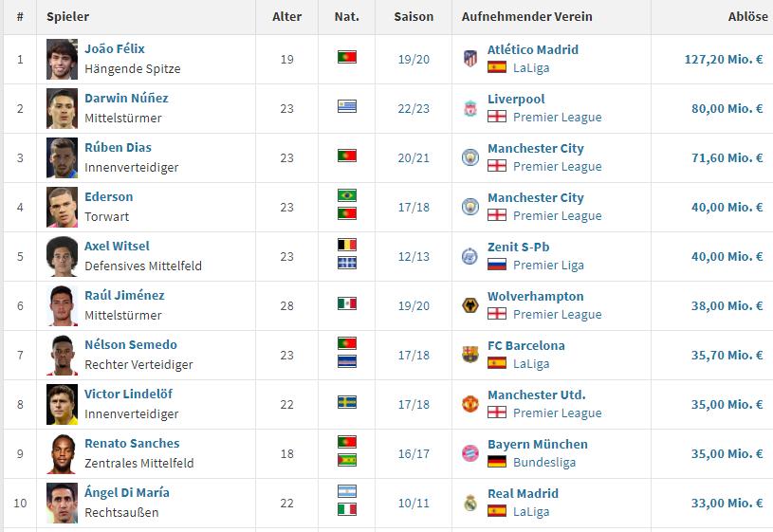This screenshot has width=773, height=532.
Task: Click the Atlético Madrid club crest icon
Action: [470, 59]
